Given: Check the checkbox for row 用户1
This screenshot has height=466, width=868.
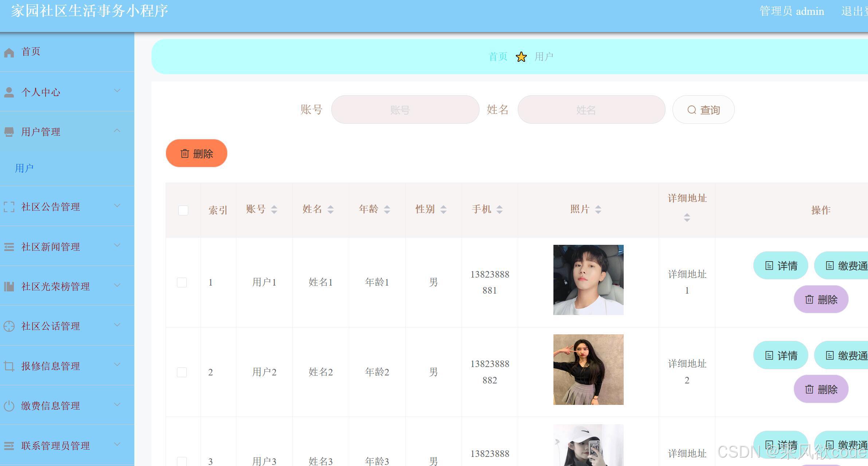Looking at the screenshot, I should point(182,283).
